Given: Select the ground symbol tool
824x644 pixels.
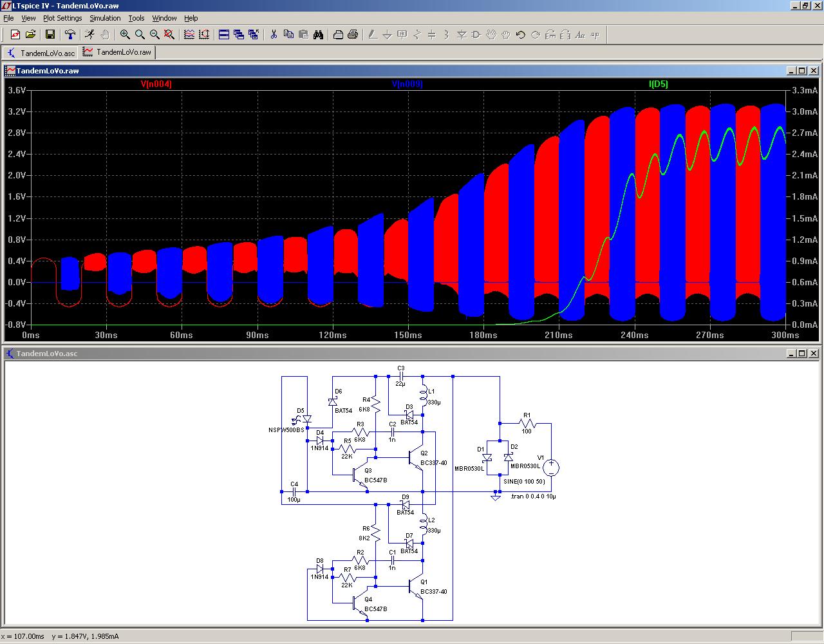Looking at the screenshot, I should [388, 35].
